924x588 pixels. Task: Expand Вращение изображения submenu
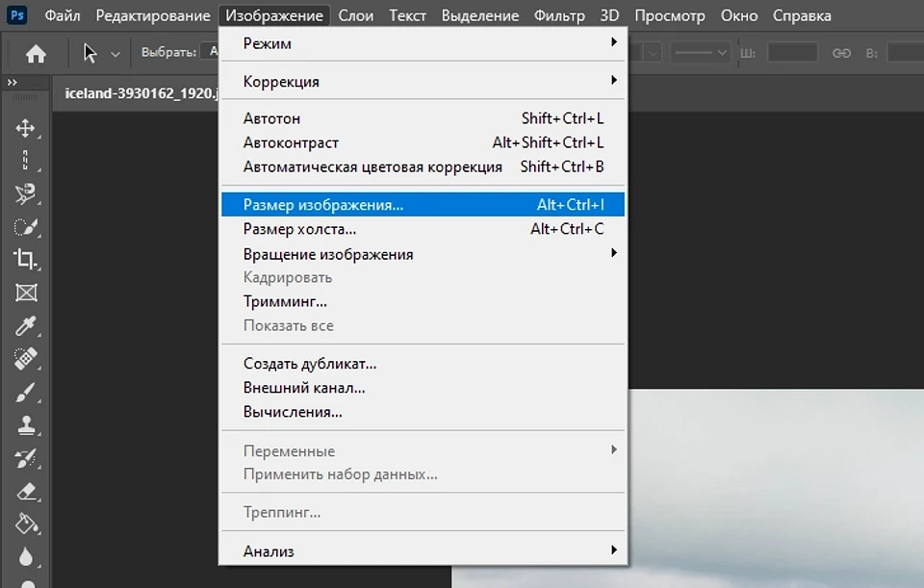tap(423, 254)
